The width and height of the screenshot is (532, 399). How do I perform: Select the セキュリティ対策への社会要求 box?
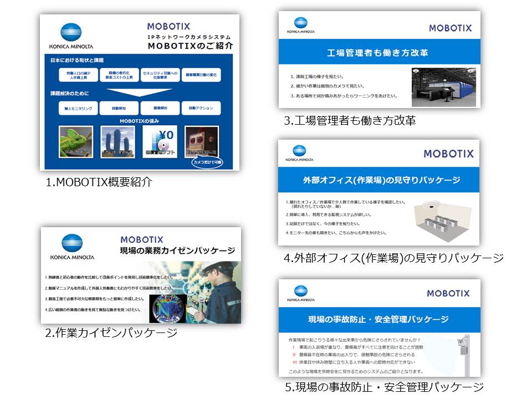160,75
